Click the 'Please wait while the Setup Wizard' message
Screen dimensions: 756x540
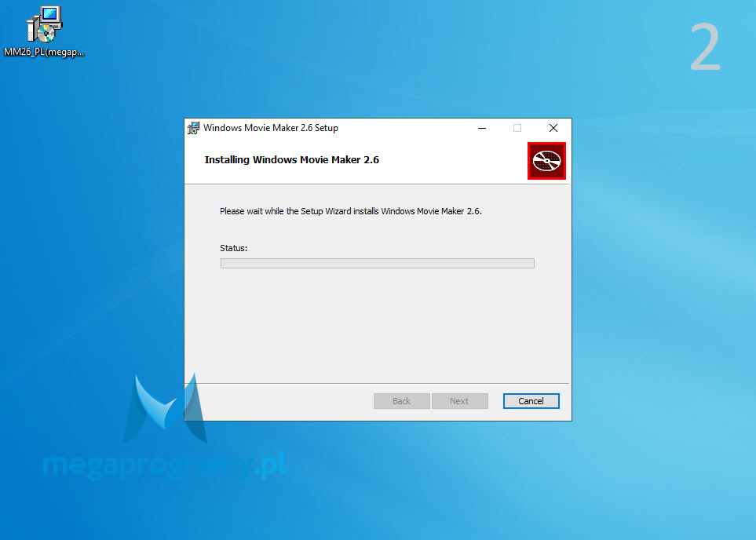351,211
